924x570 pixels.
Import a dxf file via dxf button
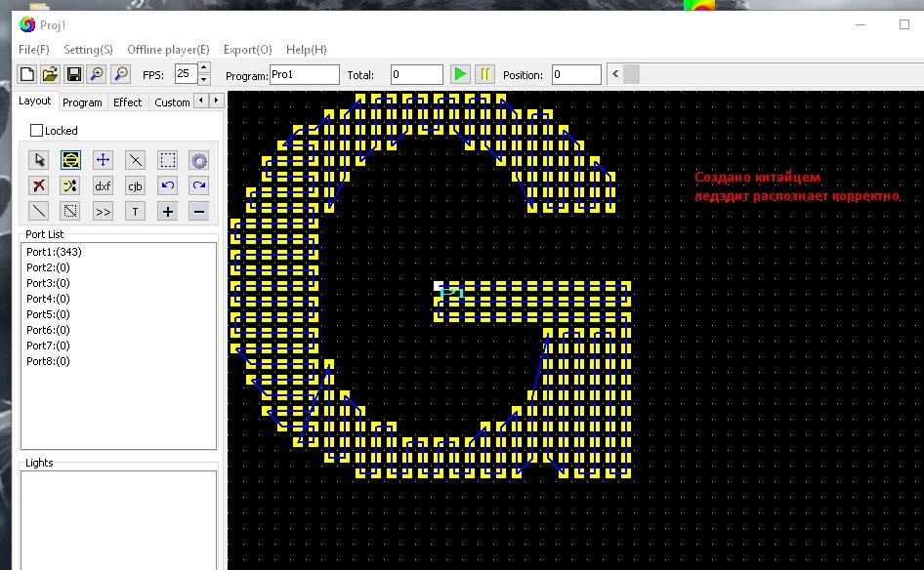104,186
